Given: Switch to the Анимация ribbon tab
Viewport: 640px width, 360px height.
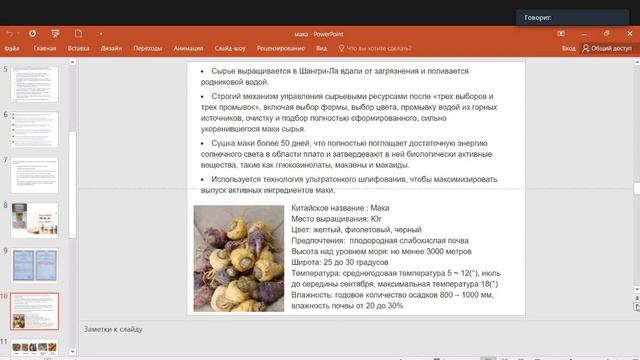Looking at the screenshot, I should 188,48.
